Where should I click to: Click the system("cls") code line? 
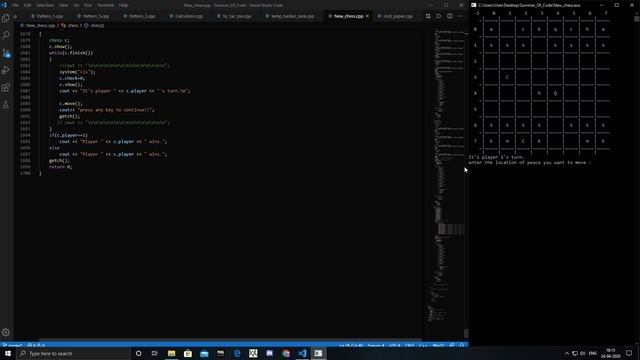point(77,72)
